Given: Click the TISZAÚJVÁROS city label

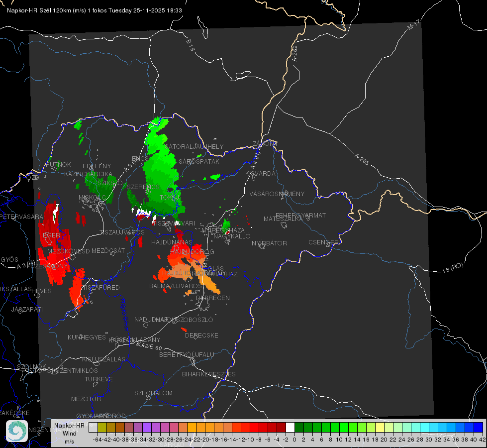Looking at the screenshot, I should coord(122,232).
